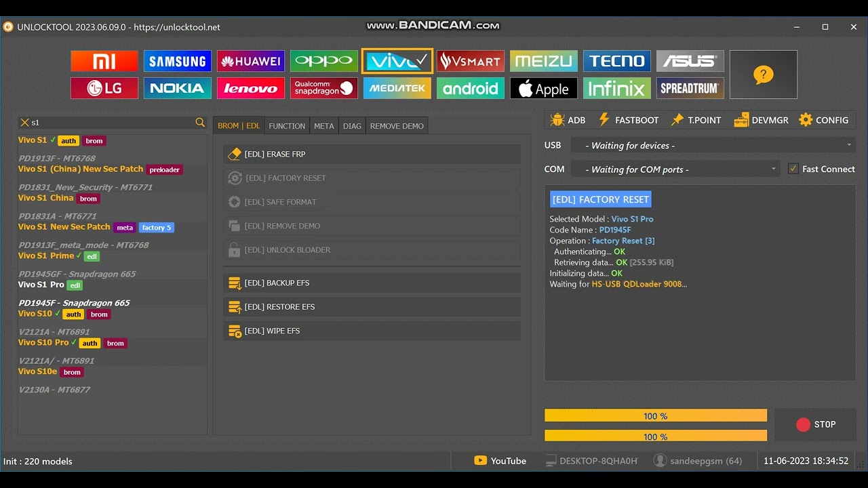Switch to the DIAG tab
The width and height of the screenshot is (868, 488).
[352, 126]
